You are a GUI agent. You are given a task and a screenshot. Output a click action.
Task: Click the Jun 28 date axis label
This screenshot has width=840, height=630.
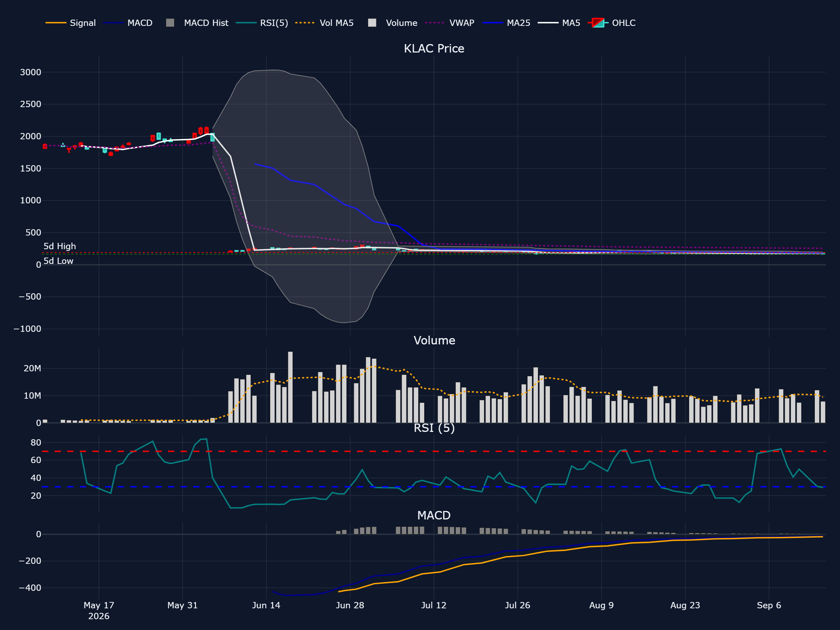(350, 605)
